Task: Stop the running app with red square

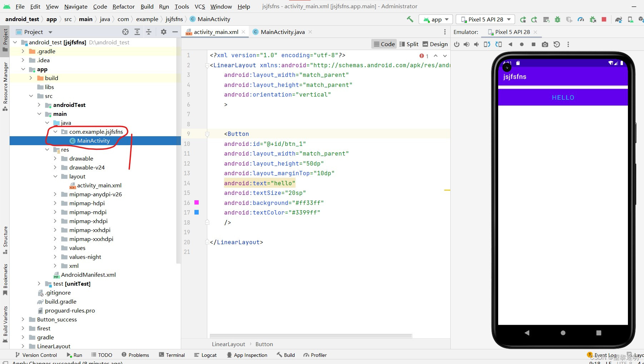Action: tap(604, 19)
